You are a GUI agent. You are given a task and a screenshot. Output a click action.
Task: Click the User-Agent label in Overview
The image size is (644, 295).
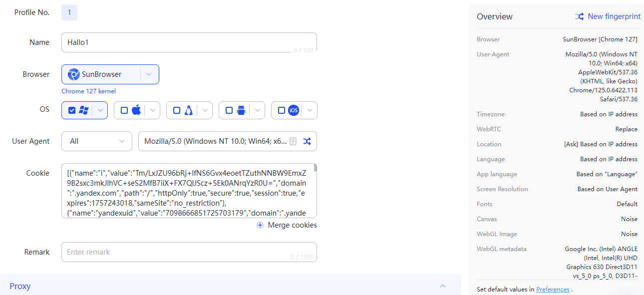(493, 54)
